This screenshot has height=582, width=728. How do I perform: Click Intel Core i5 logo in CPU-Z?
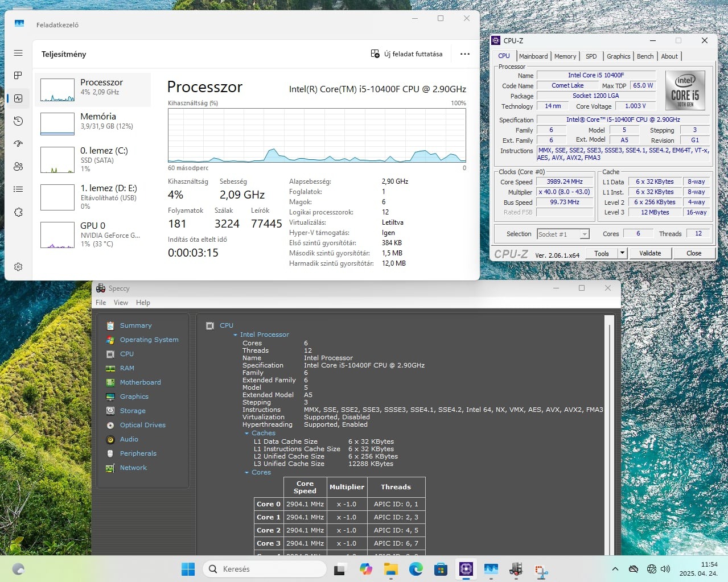(x=685, y=90)
